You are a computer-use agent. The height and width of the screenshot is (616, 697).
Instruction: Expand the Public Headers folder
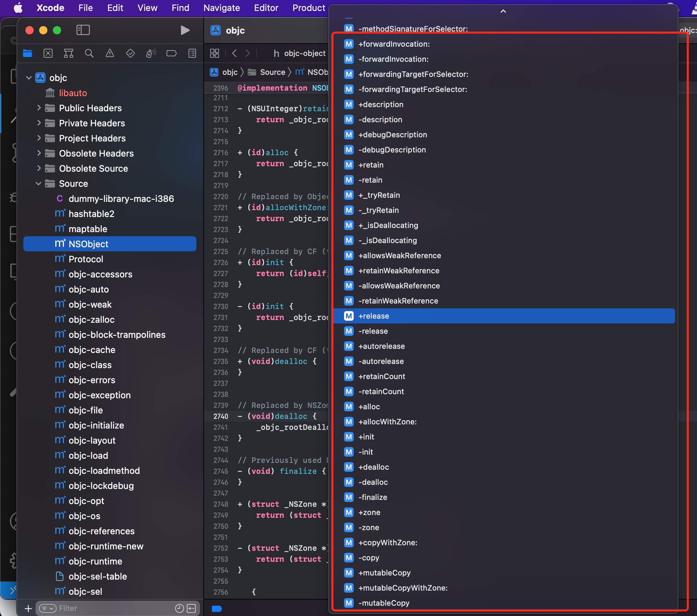(39, 108)
